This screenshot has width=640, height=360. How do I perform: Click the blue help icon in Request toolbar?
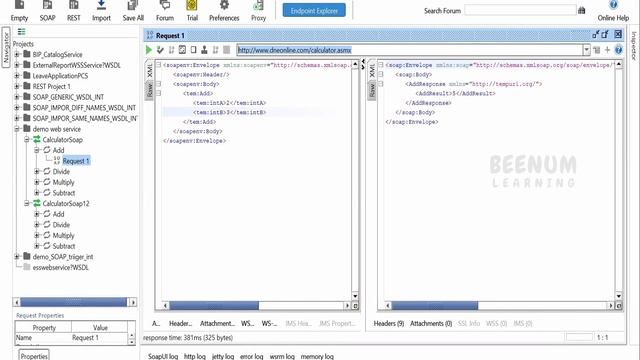point(618,50)
